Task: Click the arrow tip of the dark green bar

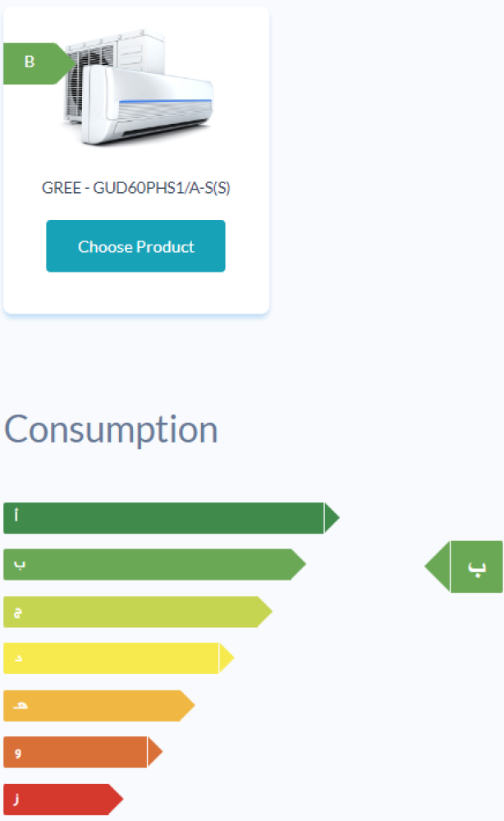Action: 331,518
